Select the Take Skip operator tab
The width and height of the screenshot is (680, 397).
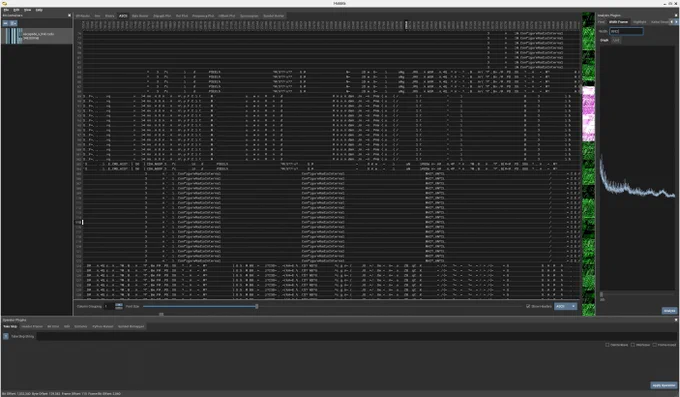click(10, 326)
